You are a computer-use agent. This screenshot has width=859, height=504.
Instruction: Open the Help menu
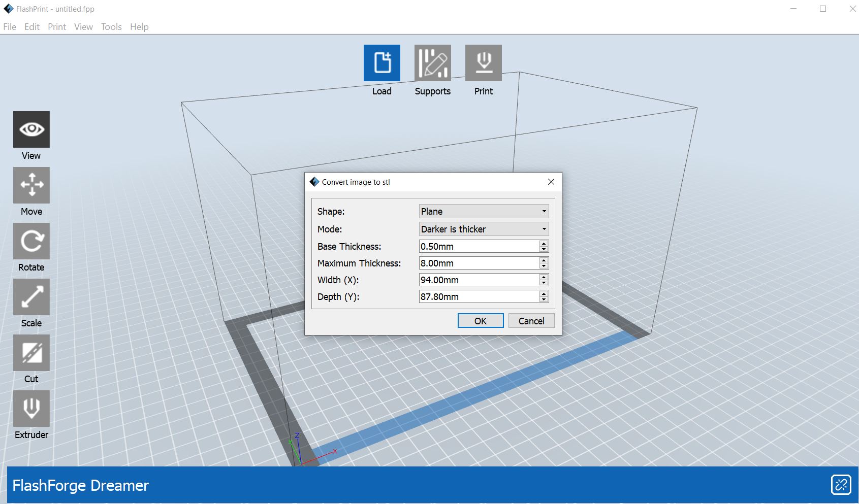pyautogui.click(x=139, y=27)
